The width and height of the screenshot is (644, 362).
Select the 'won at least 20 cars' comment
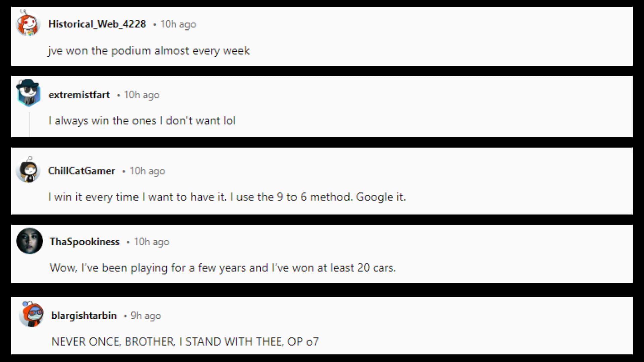point(223,268)
